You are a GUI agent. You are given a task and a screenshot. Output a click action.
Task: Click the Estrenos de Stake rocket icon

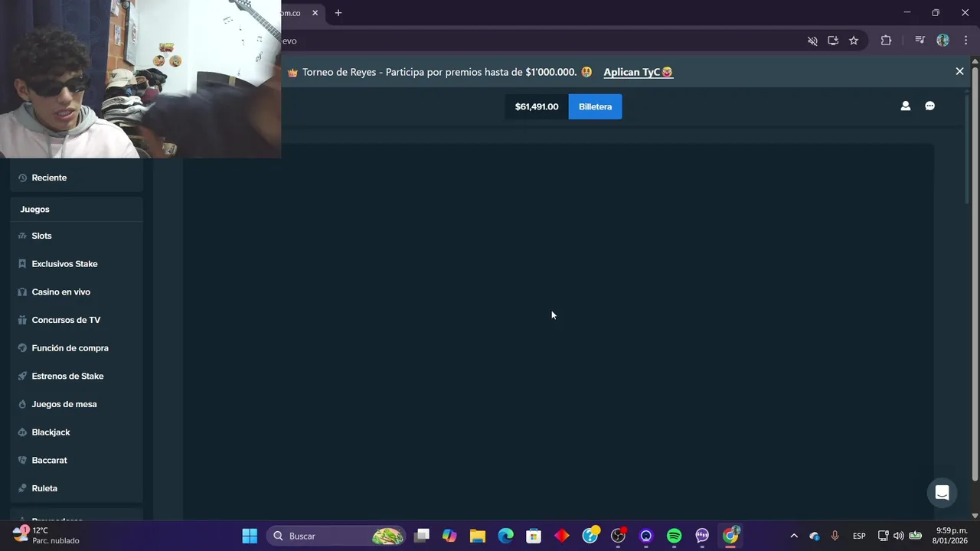[x=22, y=376]
